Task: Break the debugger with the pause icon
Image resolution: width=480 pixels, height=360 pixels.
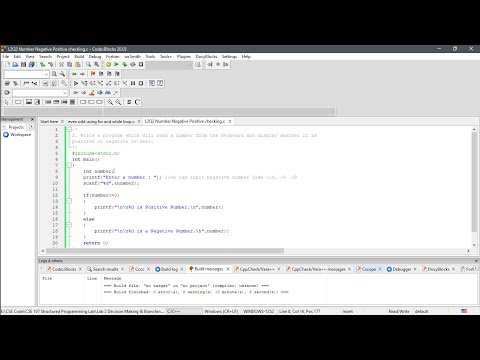Action: tap(133, 83)
